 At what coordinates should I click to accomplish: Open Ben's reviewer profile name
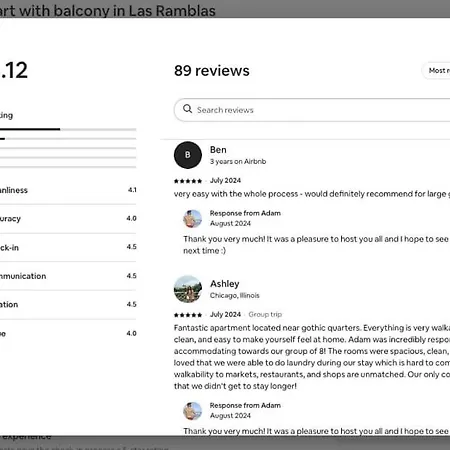(x=218, y=150)
